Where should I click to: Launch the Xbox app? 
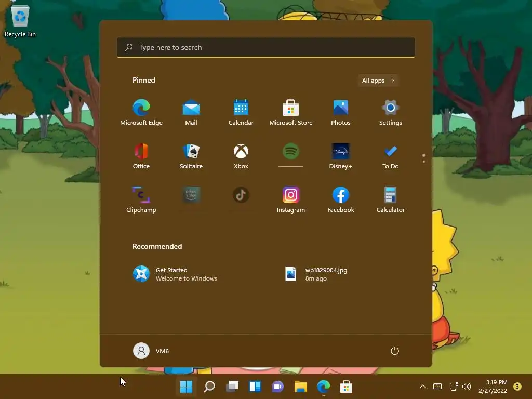241,156
